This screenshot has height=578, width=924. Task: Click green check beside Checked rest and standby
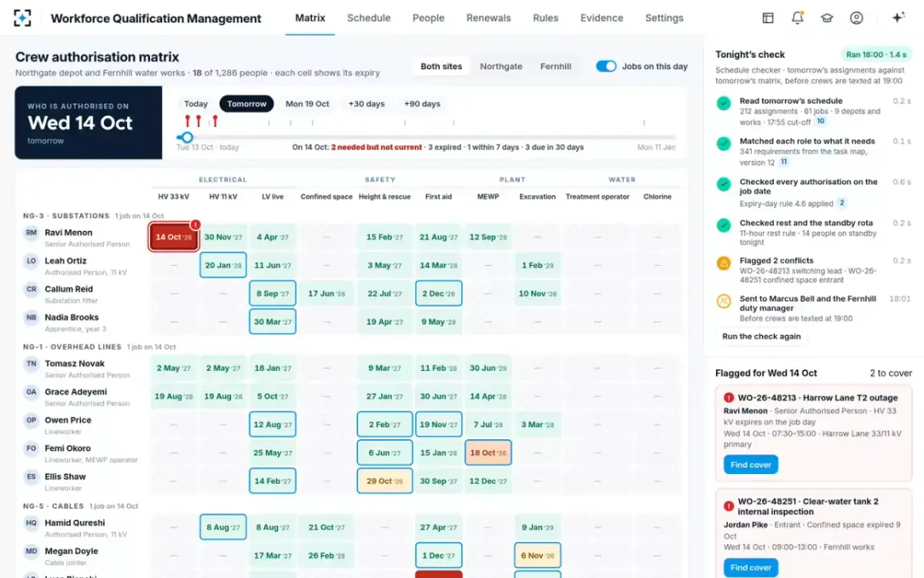724,225
